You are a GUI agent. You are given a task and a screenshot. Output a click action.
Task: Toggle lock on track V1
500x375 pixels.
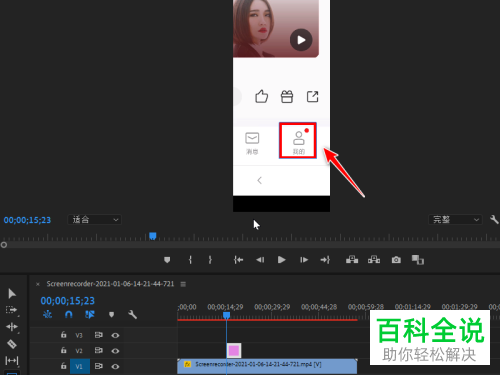coord(63,366)
